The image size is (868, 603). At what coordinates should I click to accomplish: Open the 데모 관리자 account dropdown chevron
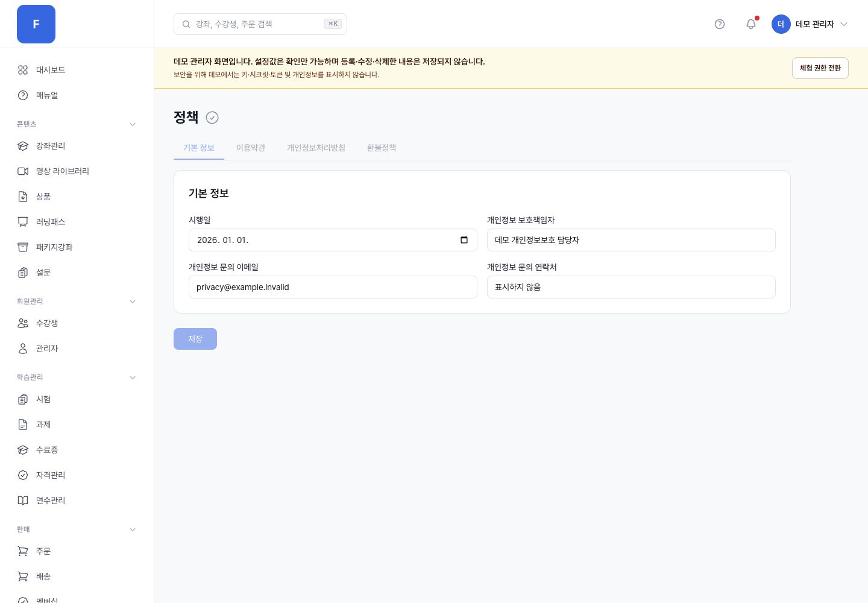click(x=844, y=24)
